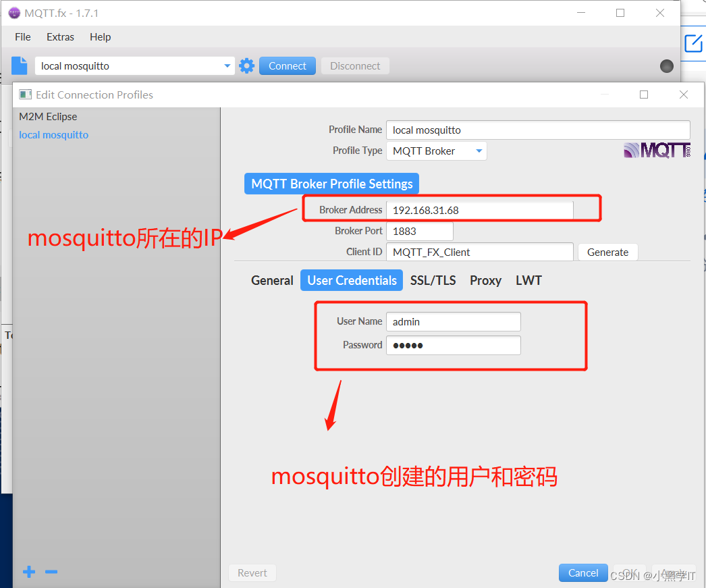Open the Profile Type MQTT Broker dropdown
The width and height of the screenshot is (706, 588).
436,151
